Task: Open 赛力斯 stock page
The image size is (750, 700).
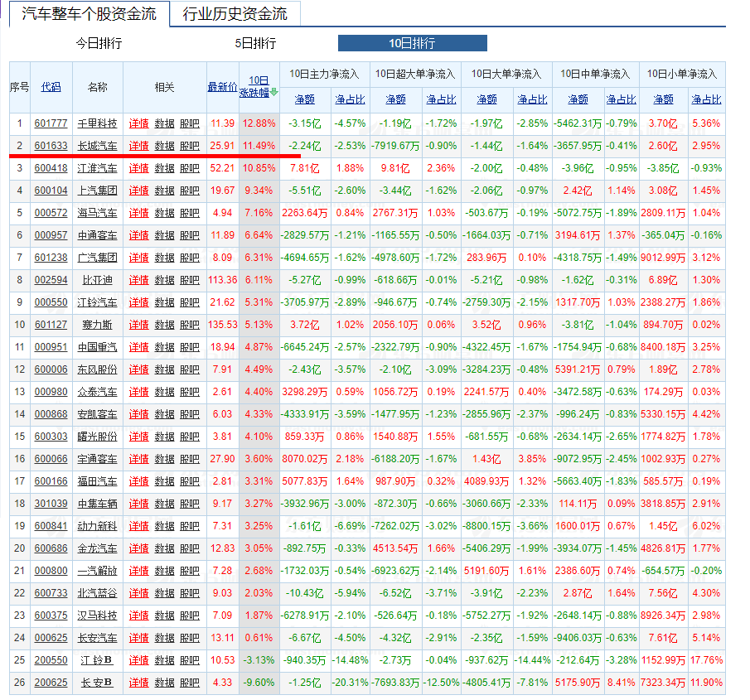Action: [x=98, y=325]
